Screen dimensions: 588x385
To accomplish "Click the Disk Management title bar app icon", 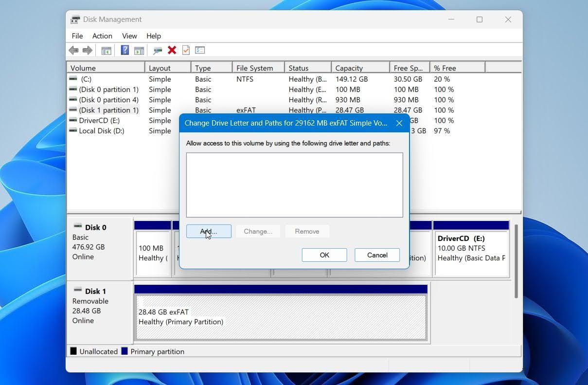I will pyautogui.click(x=75, y=19).
